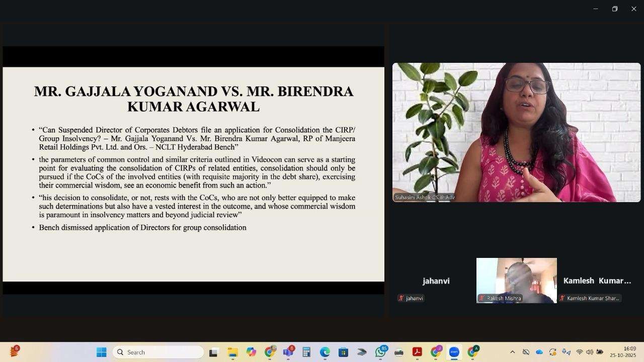Open the Copilot taskbar icon
Screen dimensions: 644x362
[x=251, y=352]
